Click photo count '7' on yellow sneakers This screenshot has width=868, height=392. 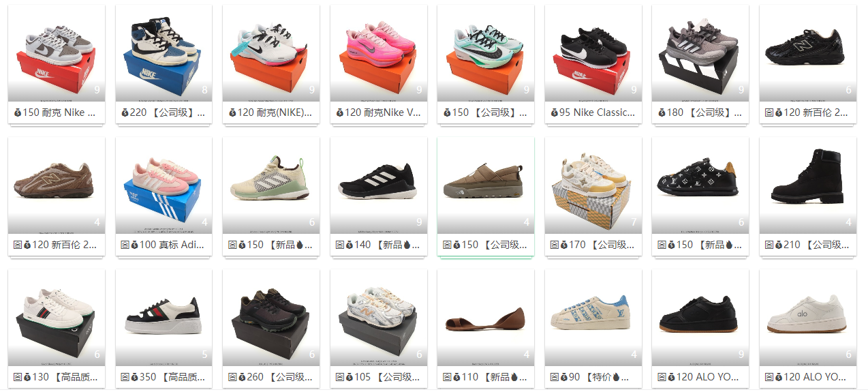pyautogui.click(x=634, y=222)
